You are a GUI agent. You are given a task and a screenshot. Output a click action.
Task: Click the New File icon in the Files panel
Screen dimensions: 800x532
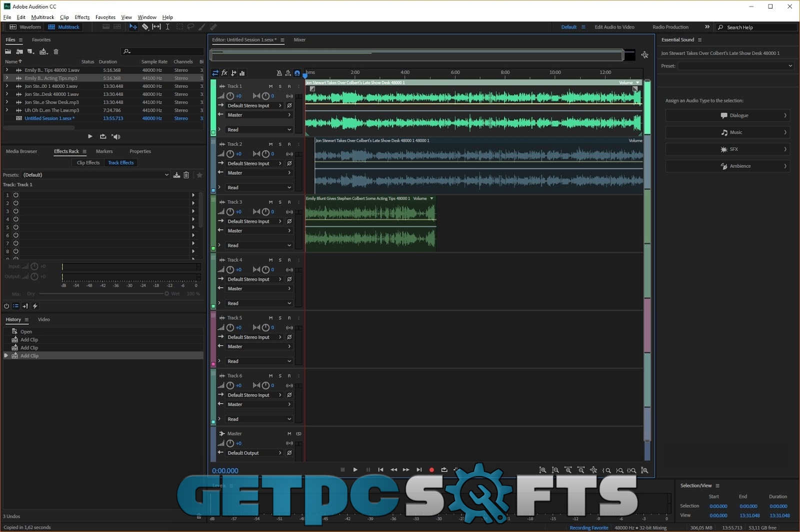click(x=31, y=51)
